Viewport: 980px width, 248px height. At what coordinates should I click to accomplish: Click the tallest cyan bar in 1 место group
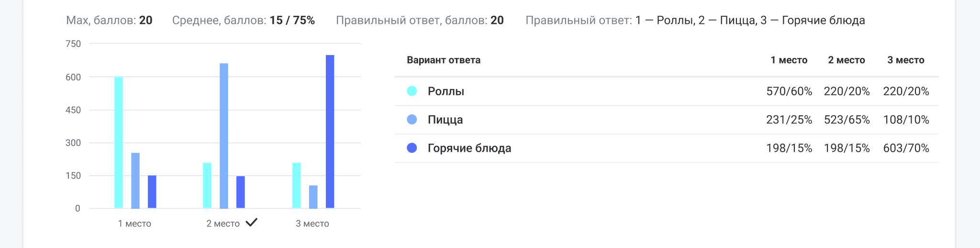click(x=119, y=143)
